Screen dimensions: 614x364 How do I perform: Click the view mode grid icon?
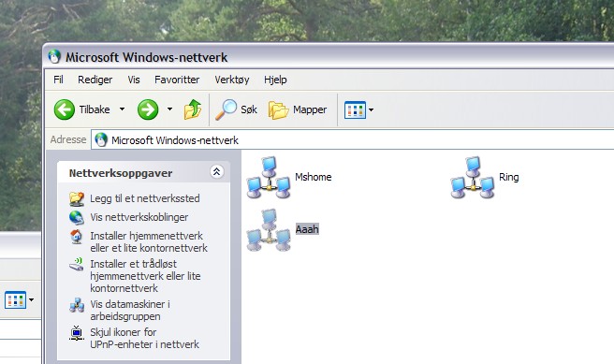(355, 110)
